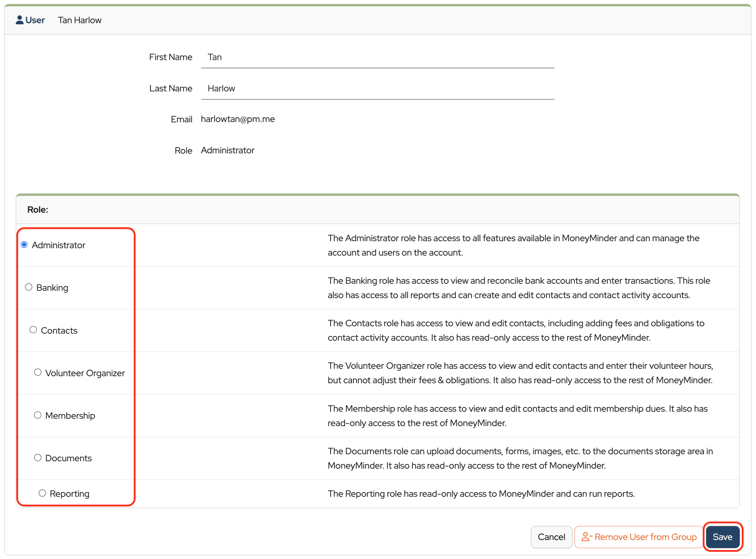Click the User person icon in header
This screenshot has width=756, height=559.
20,20
